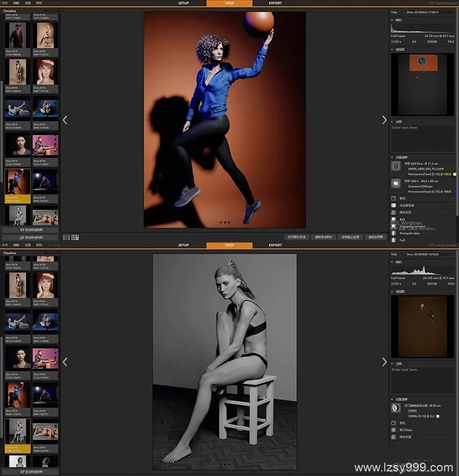Collapse the 相机 camera section in upper panel

coord(392,20)
